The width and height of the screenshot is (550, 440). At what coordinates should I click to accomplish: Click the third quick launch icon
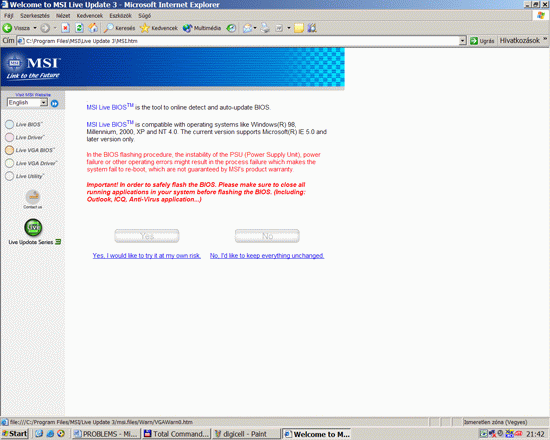pyautogui.click(x=61, y=434)
